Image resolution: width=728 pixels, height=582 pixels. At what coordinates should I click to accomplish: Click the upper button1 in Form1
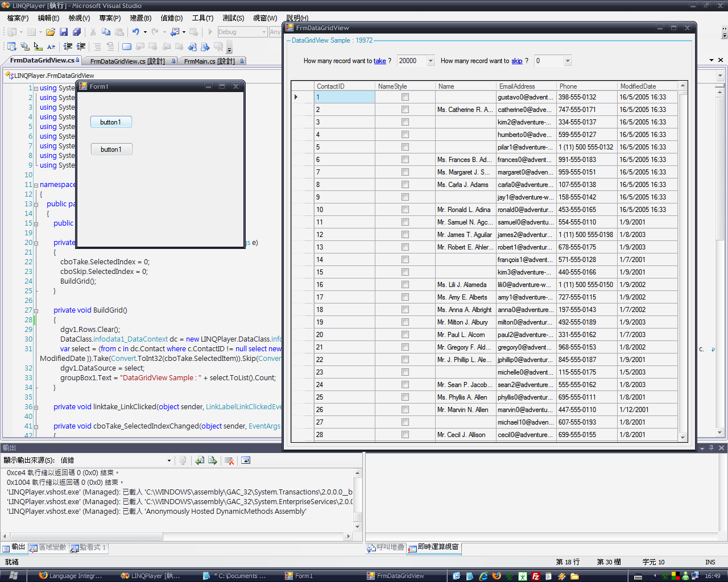(111, 122)
